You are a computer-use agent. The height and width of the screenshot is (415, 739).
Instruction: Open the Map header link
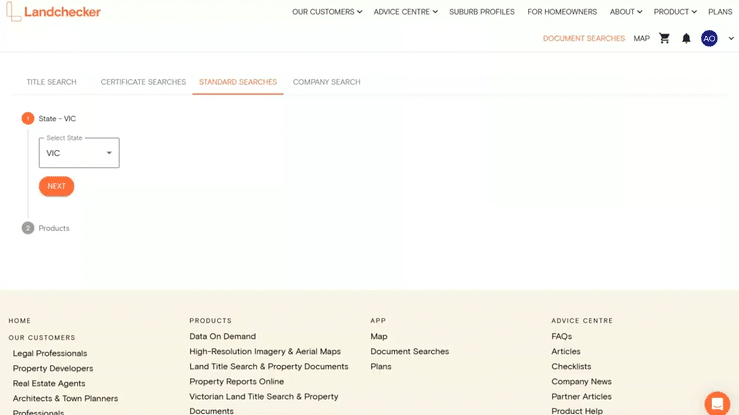641,39
